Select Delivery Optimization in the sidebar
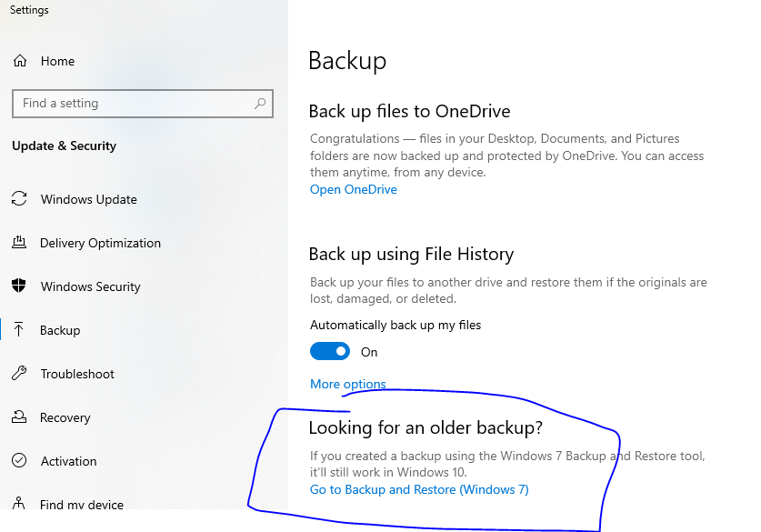761x532 pixels. point(100,243)
